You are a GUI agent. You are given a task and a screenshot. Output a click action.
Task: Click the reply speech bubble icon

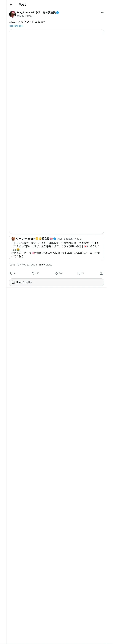(12, 273)
